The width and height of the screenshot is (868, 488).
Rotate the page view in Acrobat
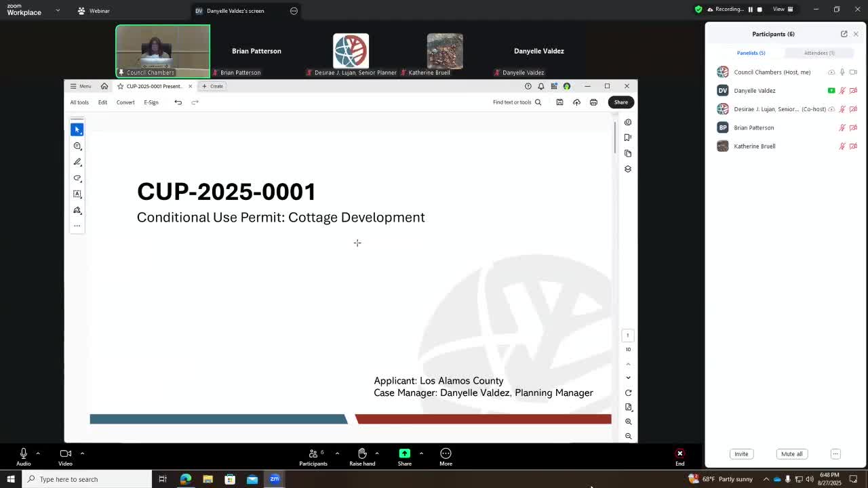coord(628,393)
